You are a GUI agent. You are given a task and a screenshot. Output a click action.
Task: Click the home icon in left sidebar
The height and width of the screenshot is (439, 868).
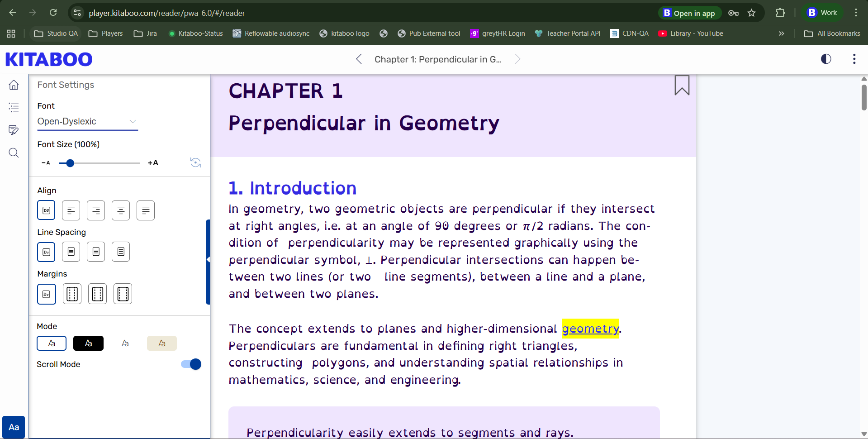click(x=14, y=85)
